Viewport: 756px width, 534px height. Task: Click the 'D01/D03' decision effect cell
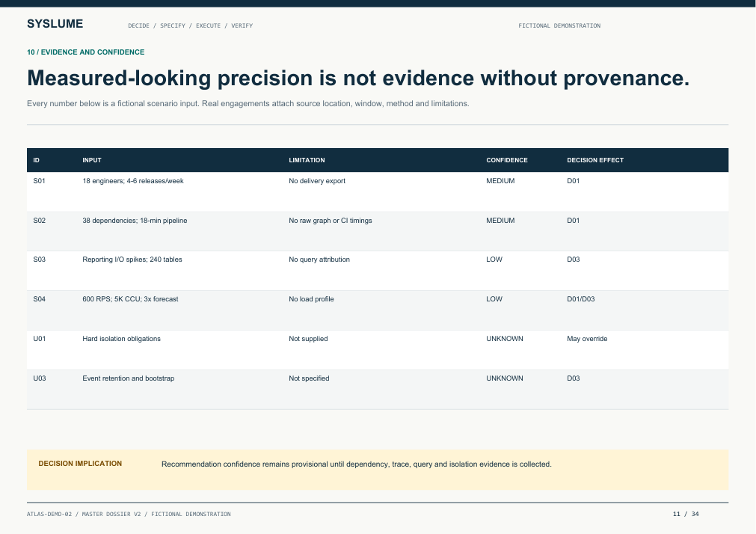point(580,299)
